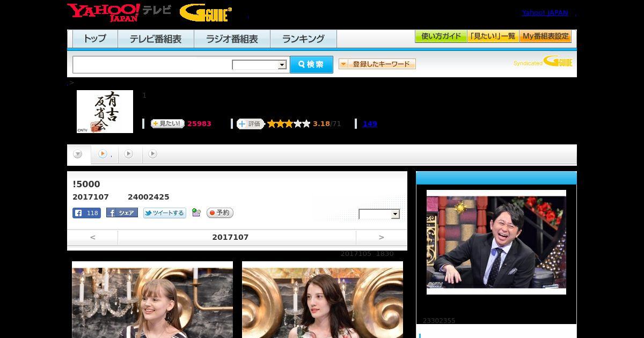Click the blue 検索 search button
The height and width of the screenshot is (338, 644).
[x=311, y=64]
